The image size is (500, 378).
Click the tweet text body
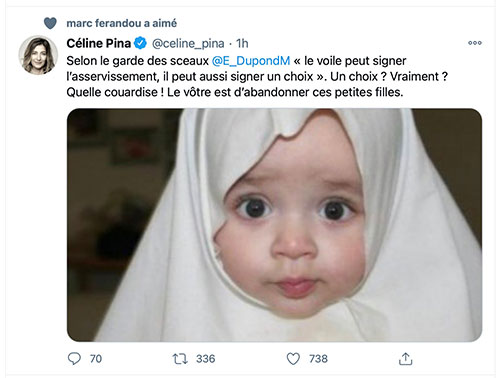coord(257,77)
